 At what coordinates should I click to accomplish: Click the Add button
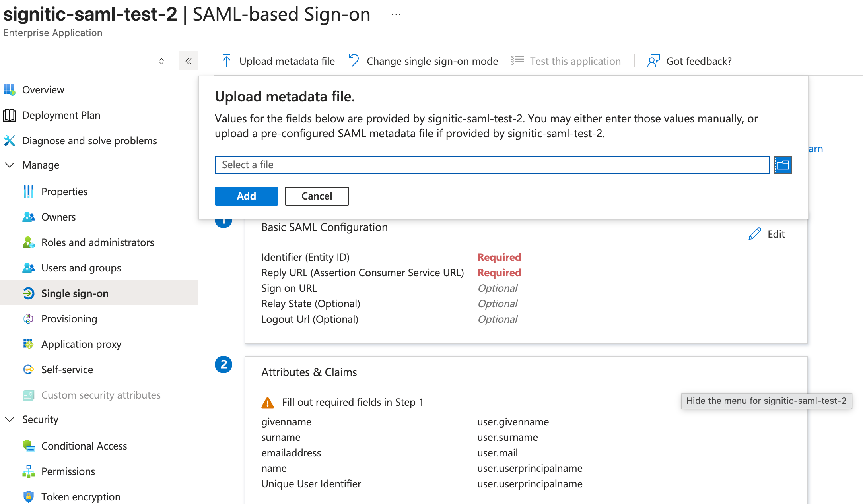[246, 196]
